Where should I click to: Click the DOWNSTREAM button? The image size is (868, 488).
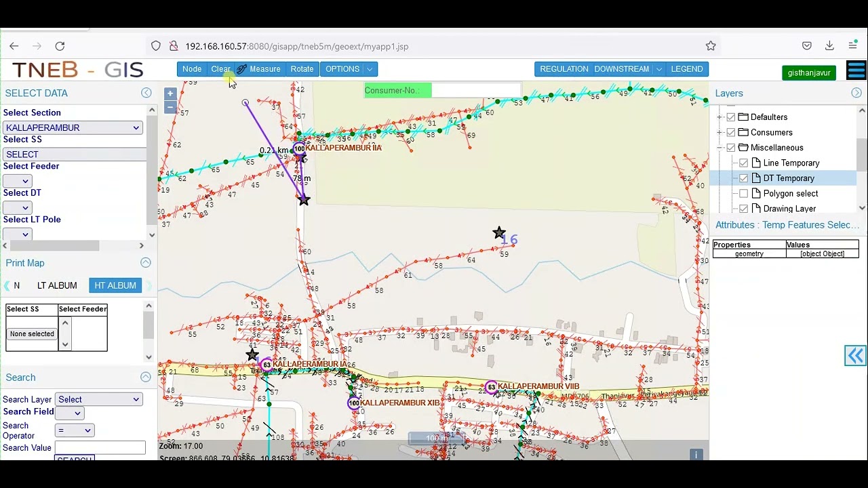click(622, 69)
